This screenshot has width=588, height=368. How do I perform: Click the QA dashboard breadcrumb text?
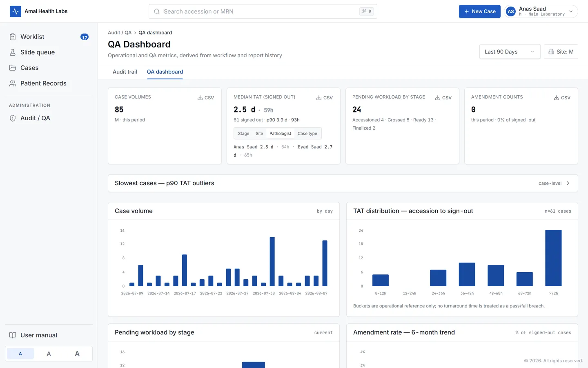pyautogui.click(x=155, y=33)
